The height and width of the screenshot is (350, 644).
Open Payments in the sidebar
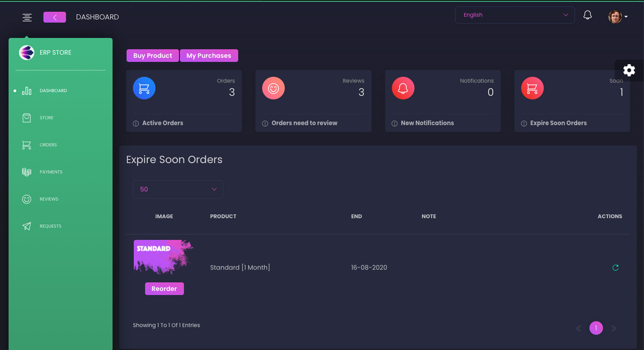51,172
